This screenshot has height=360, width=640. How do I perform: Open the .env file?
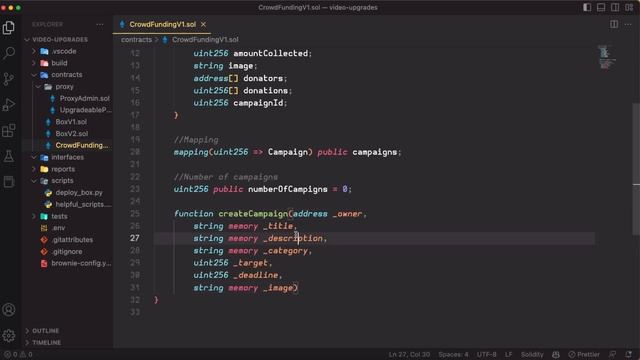click(58, 228)
